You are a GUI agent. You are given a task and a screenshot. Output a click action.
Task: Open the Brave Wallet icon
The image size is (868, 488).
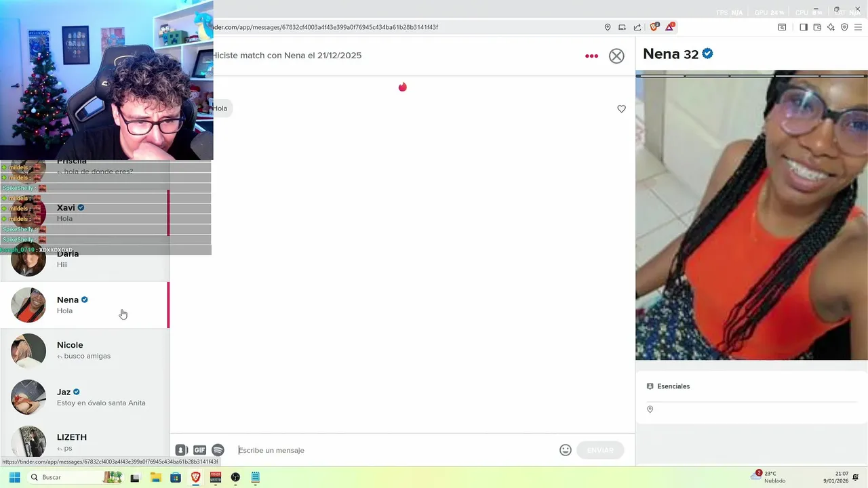coord(817,27)
